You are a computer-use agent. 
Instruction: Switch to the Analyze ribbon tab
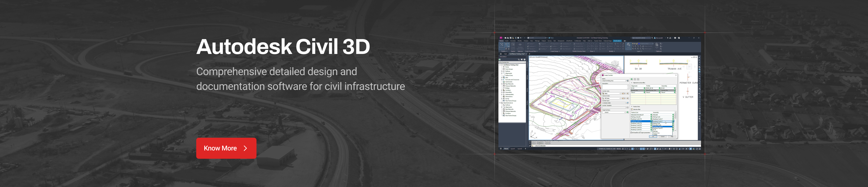[x=526, y=41]
